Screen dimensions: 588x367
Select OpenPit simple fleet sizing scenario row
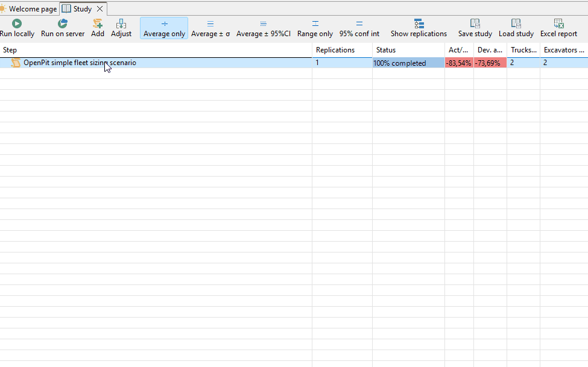pyautogui.click(x=294, y=63)
